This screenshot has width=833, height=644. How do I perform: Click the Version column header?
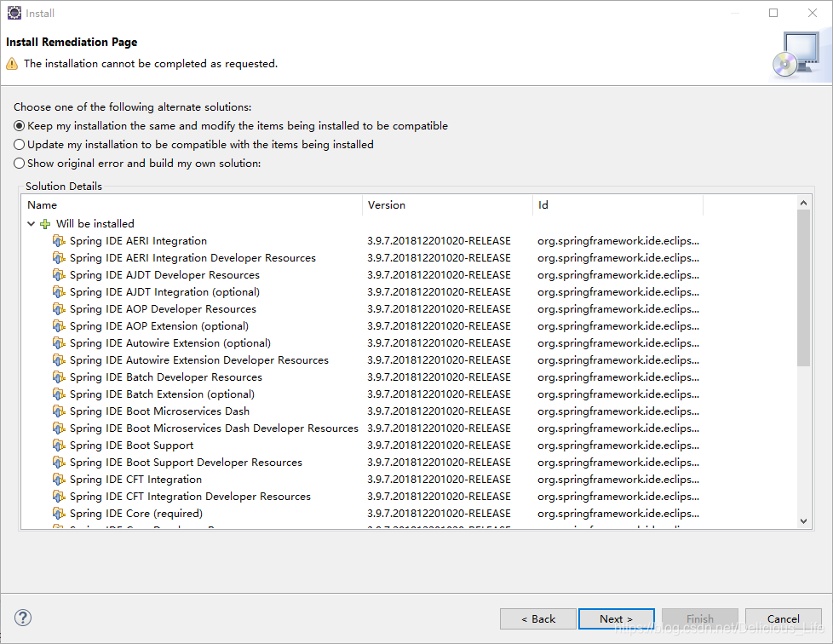point(447,205)
